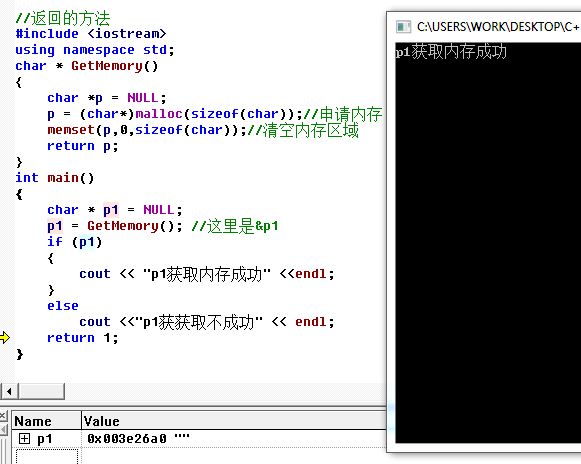
Task: Click the 'char * GetMemory()' declaration
Action: click(87, 66)
